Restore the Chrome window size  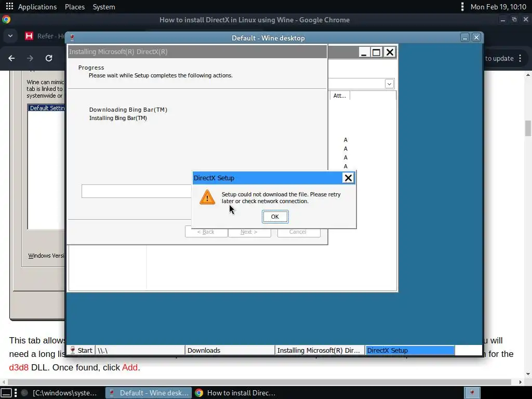point(514,20)
